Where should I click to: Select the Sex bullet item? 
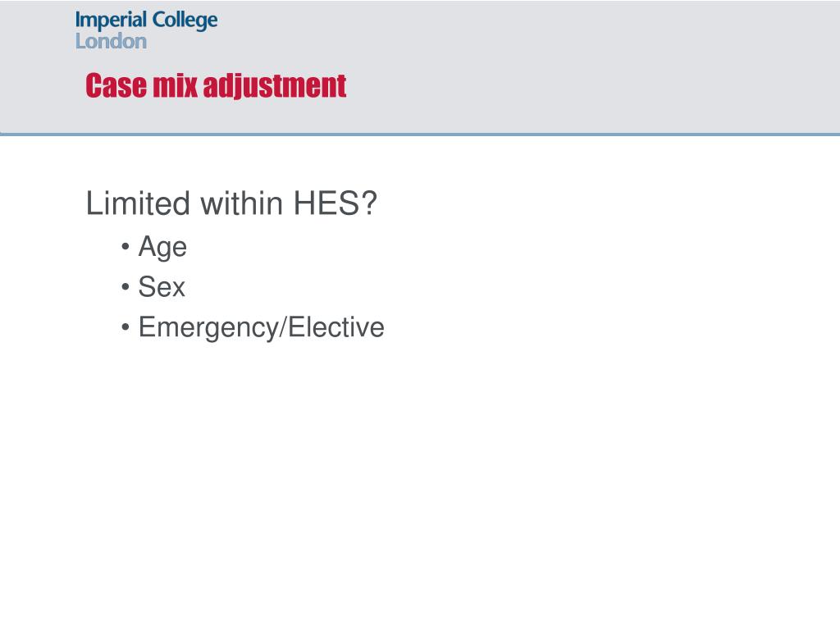click(162, 286)
